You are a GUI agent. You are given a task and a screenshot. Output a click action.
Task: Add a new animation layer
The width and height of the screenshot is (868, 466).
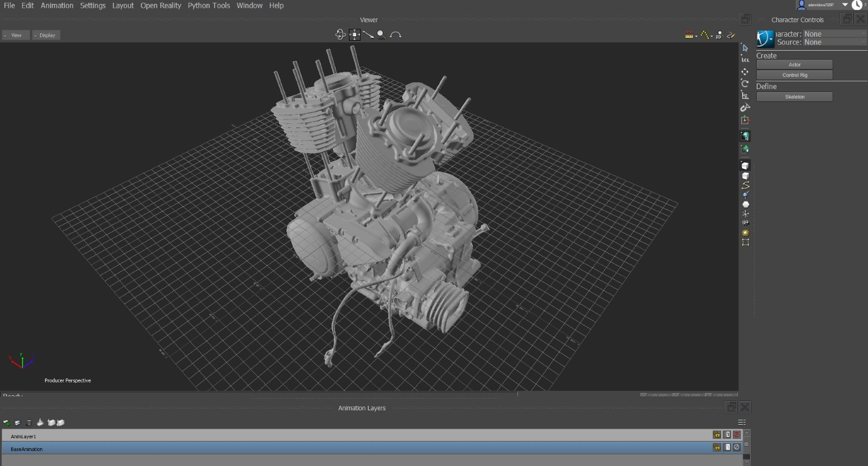pos(7,423)
